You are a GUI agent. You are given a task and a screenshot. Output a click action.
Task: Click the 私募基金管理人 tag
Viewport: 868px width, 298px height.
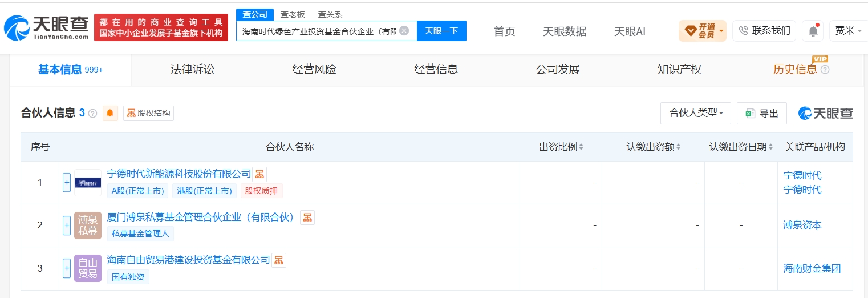click(x=140, y=233)
